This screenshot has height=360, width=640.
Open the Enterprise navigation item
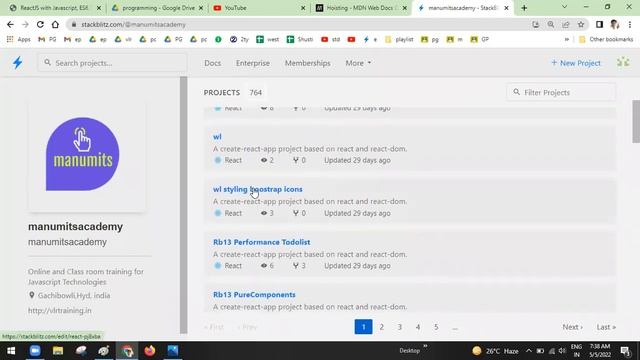[253, 63]
